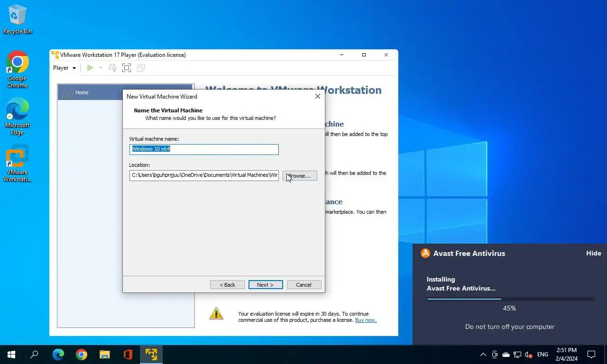The image size is (607, 364).
Task: Click Send Ctrl+Alt+Del toolbar icon
Action: coord(112,68)
